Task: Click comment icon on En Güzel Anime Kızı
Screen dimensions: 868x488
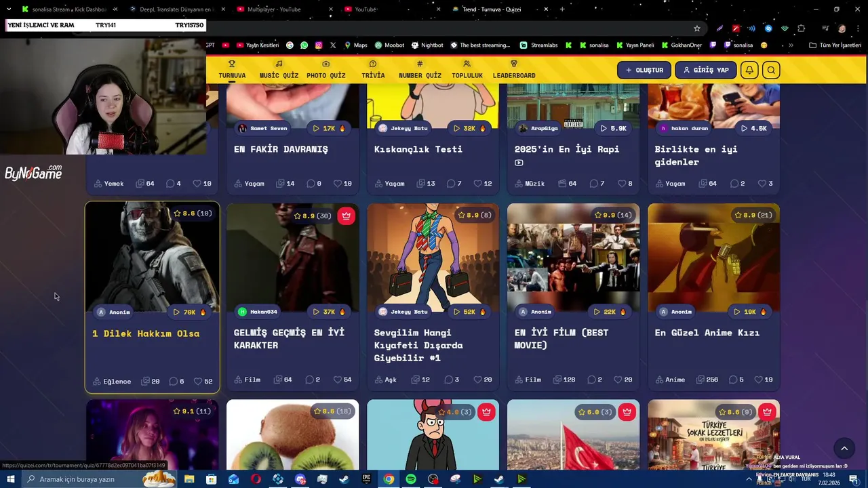Action: (734, 380)
